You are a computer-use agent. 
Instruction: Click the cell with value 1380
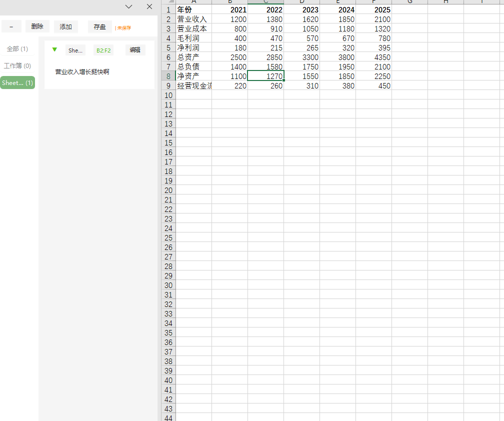(x=266, y=19)
